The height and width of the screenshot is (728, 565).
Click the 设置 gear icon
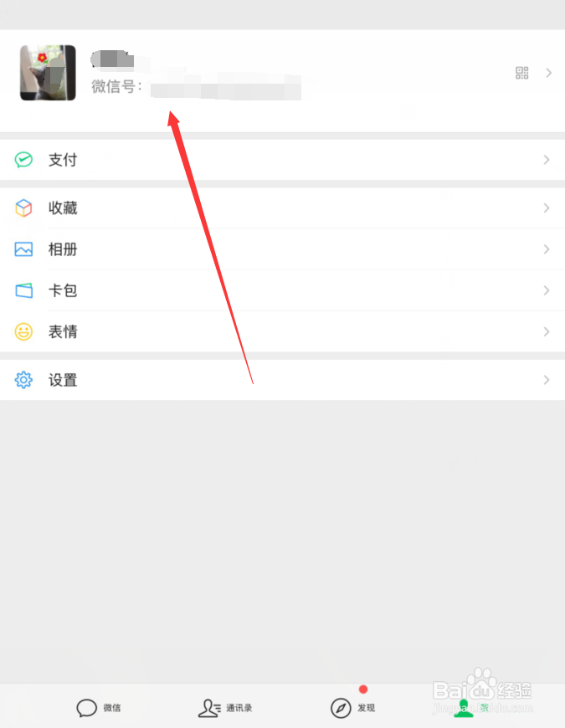[23, 380]
